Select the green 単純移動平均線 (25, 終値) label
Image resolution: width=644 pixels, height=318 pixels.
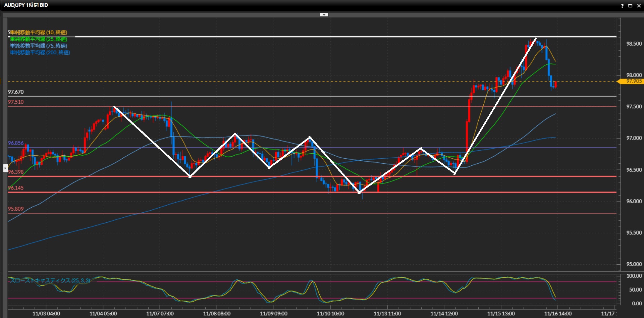pyautogui.click(x=39, y=39)
